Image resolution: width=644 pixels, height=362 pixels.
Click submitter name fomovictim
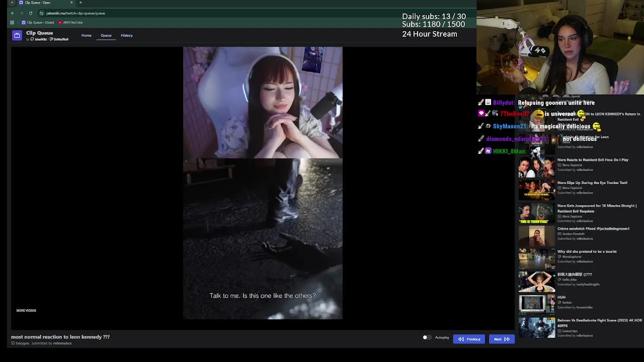585,307
